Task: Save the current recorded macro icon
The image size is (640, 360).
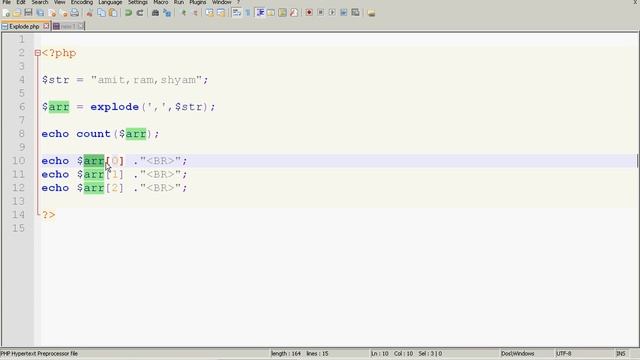Action: click(356, 13)
